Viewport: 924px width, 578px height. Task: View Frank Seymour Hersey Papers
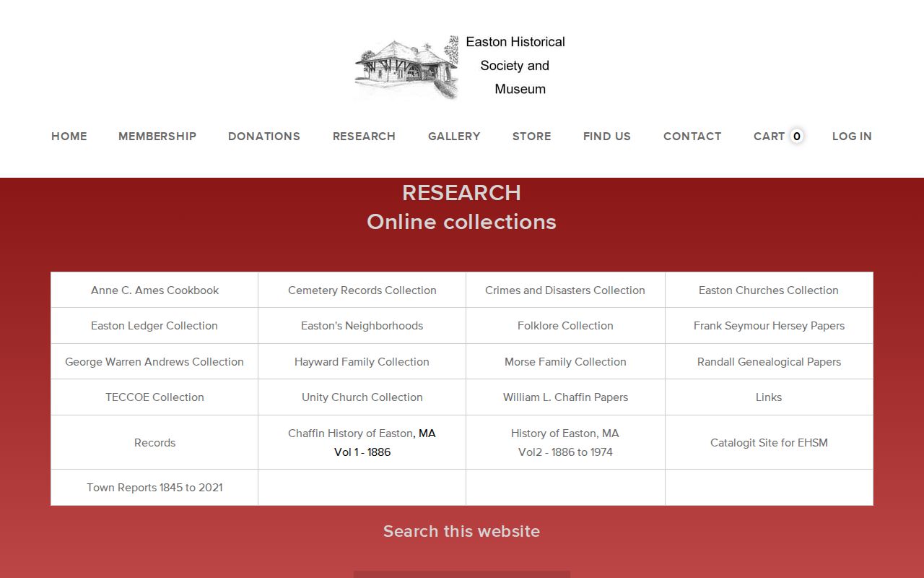coord(769,326)
